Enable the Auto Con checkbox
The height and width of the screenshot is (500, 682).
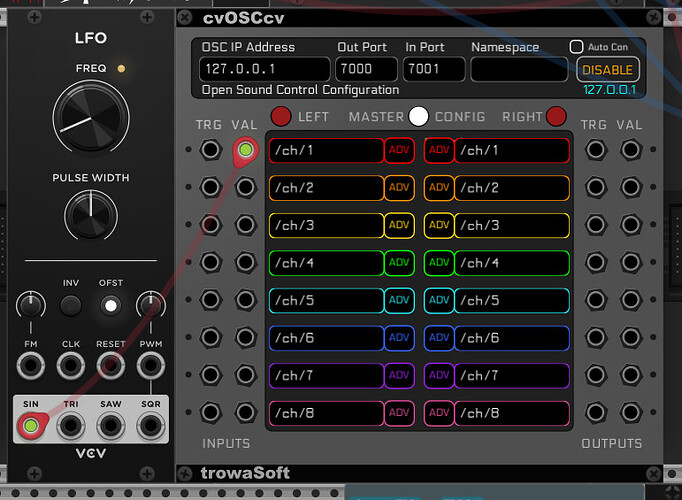click(576, 47)
